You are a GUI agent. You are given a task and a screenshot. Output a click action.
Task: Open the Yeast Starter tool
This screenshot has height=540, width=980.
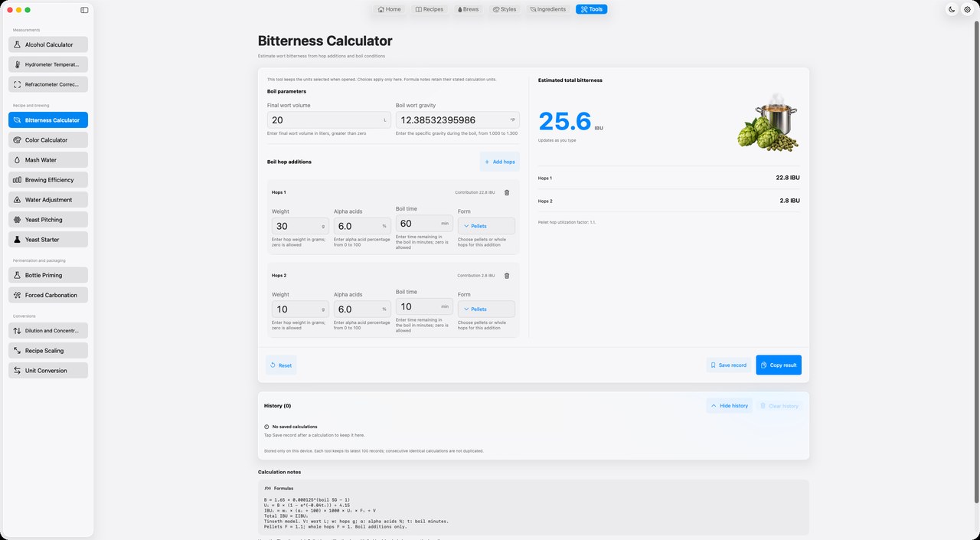[48, 240]
